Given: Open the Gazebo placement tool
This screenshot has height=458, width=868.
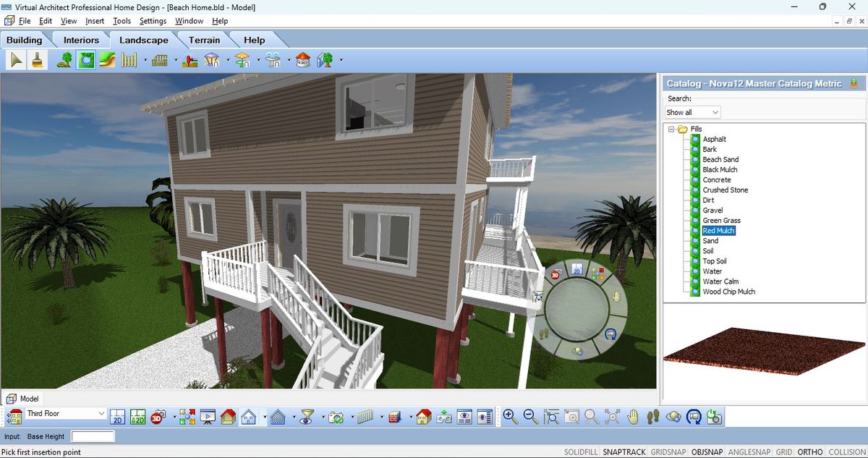Looking at the screenshot, I should (x=302, y=59).
